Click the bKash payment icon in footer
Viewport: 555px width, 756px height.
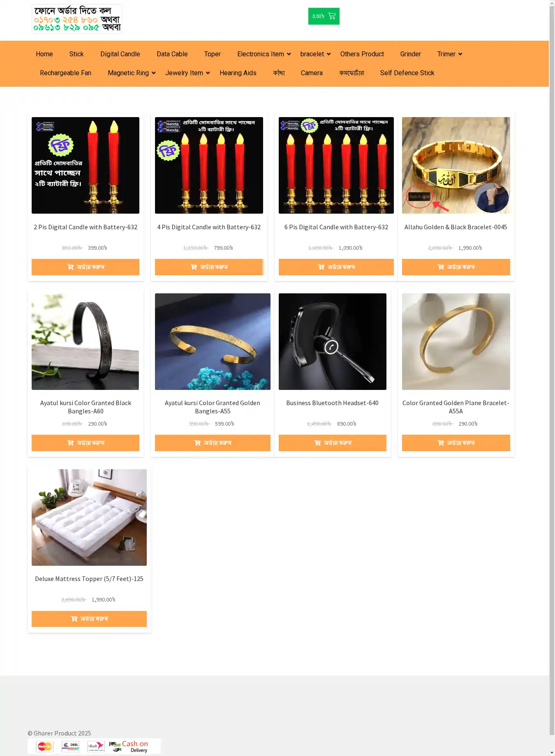96,746
